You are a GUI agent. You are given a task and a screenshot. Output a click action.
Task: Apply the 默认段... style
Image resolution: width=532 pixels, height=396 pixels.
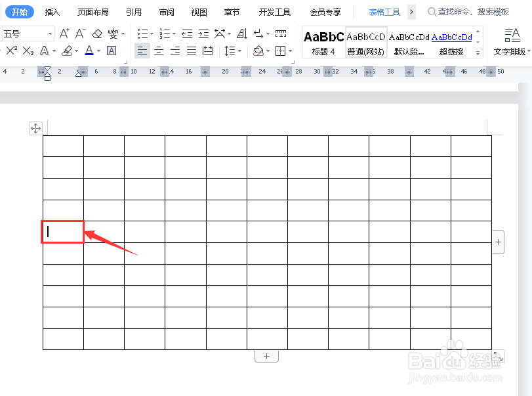[x=409, y=43]
